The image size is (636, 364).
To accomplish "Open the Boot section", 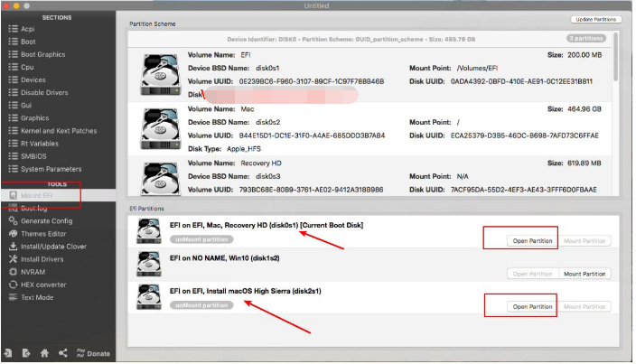I will (28, 42).
